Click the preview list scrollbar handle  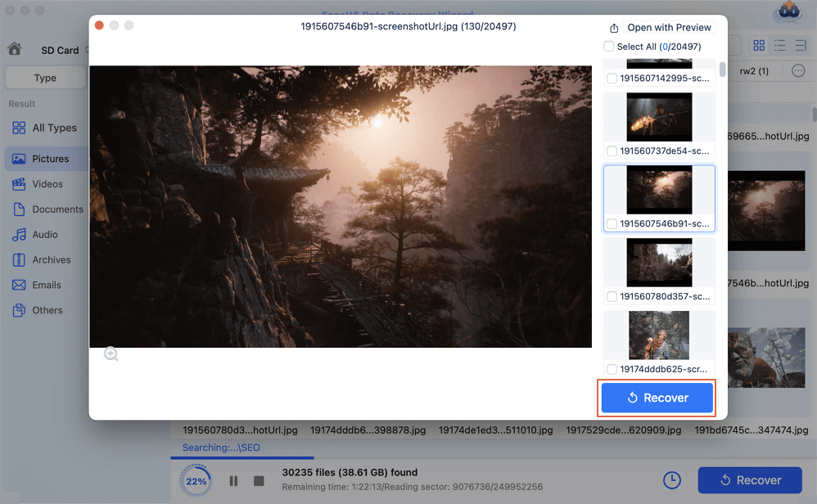[722, 70]
